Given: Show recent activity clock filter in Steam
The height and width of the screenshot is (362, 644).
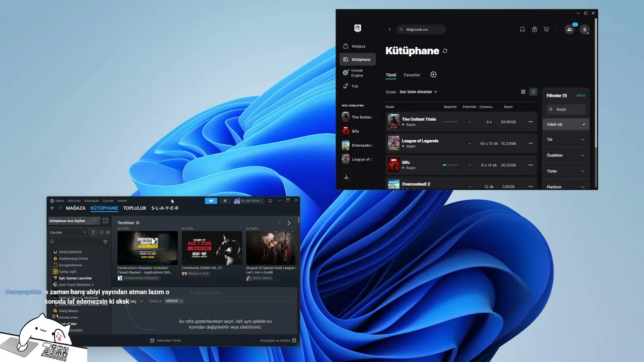Looking at the screenshot, I should click(101, 232).
